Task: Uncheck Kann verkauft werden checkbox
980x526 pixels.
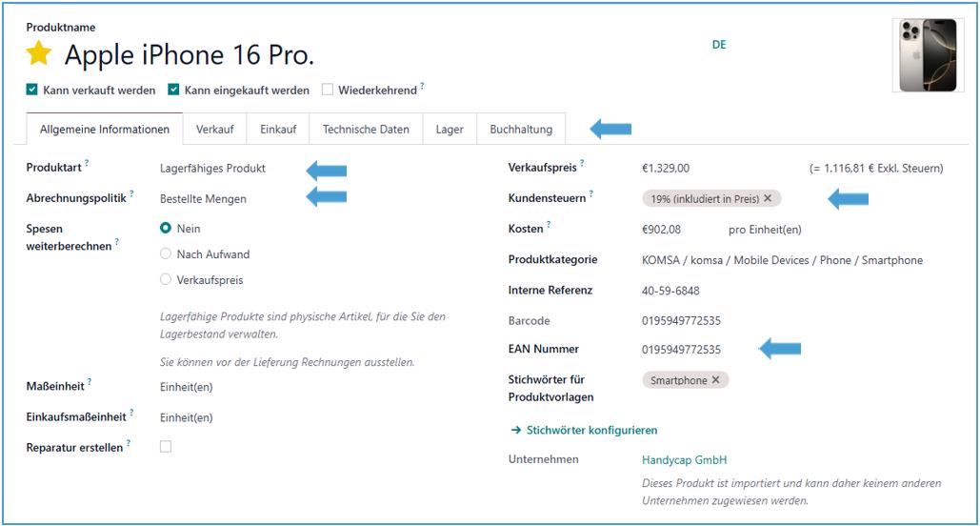Action: tap(32, 90)
